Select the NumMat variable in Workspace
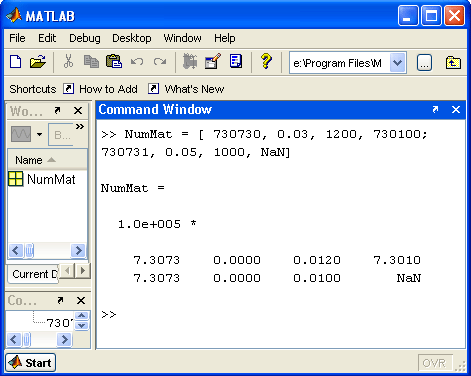471x376 pixels. [43, 179]
